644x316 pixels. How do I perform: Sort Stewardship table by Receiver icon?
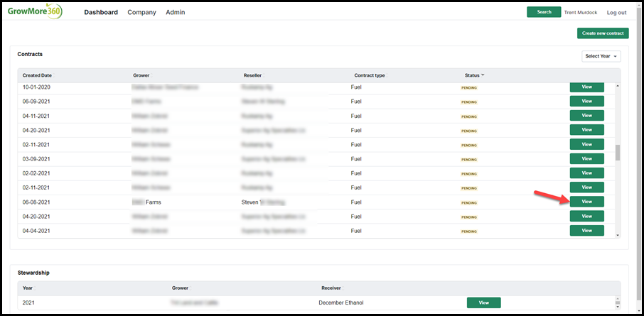tap(343, 288)
